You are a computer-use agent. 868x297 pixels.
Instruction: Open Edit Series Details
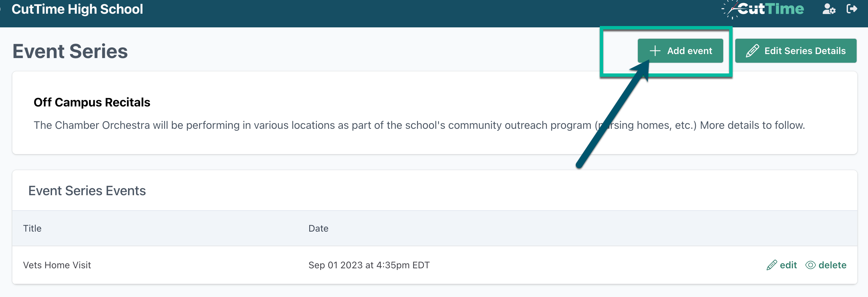(796, 51)
